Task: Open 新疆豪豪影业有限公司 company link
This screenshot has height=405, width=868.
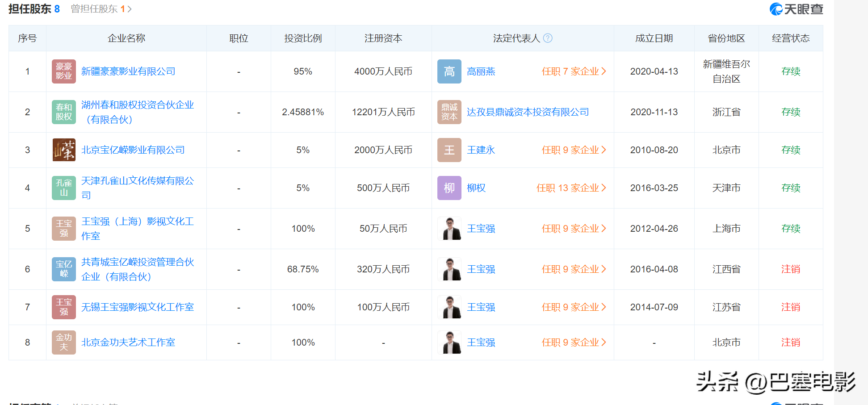Action: click(128, 71)
